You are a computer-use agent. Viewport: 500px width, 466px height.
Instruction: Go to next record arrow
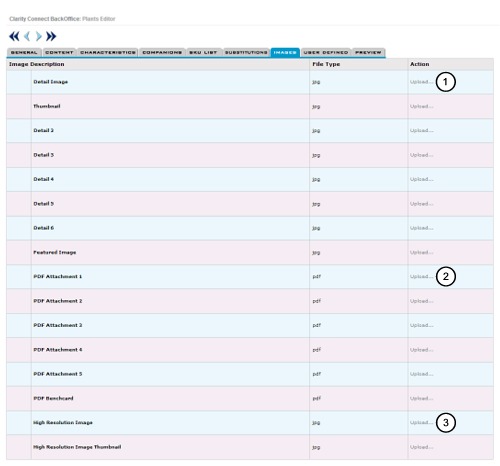point(39,36)
